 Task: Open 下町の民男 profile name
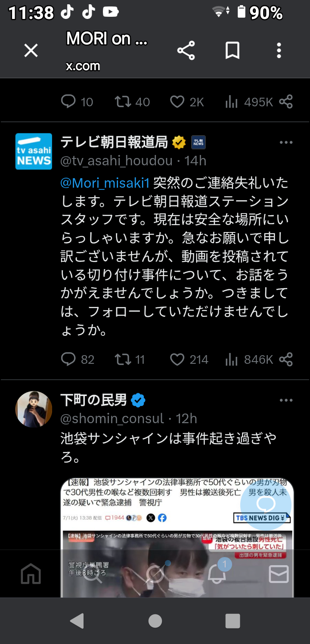coord(93,400)
